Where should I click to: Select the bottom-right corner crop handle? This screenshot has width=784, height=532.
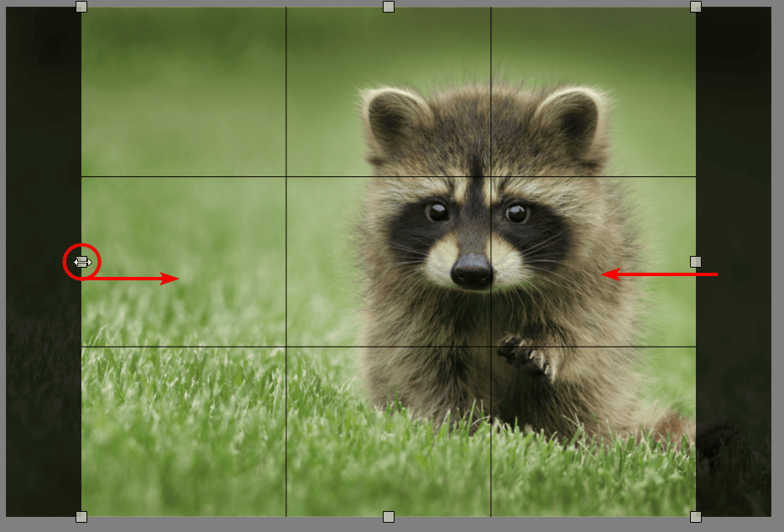[x=695, y=516]
